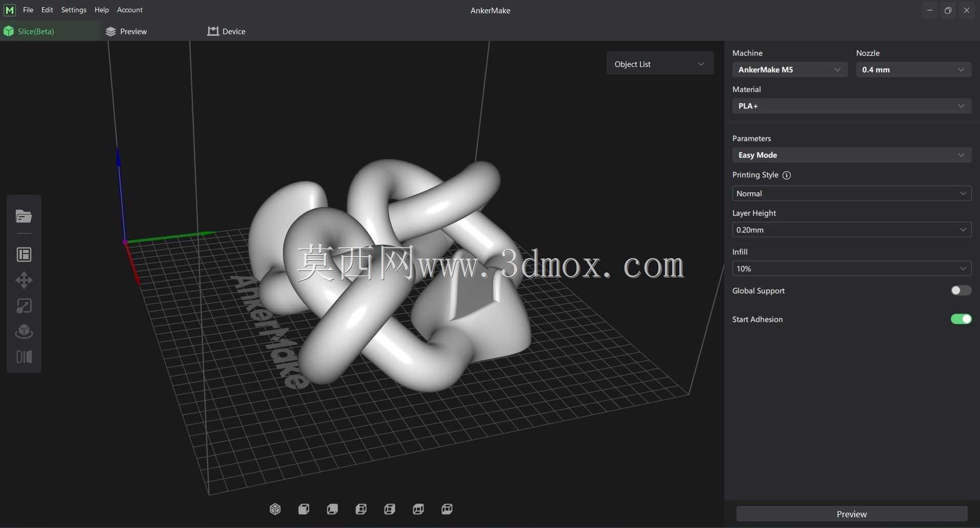Click the Infill label
The width and height of the screenshot is (980, 528).
pos(740,251)
